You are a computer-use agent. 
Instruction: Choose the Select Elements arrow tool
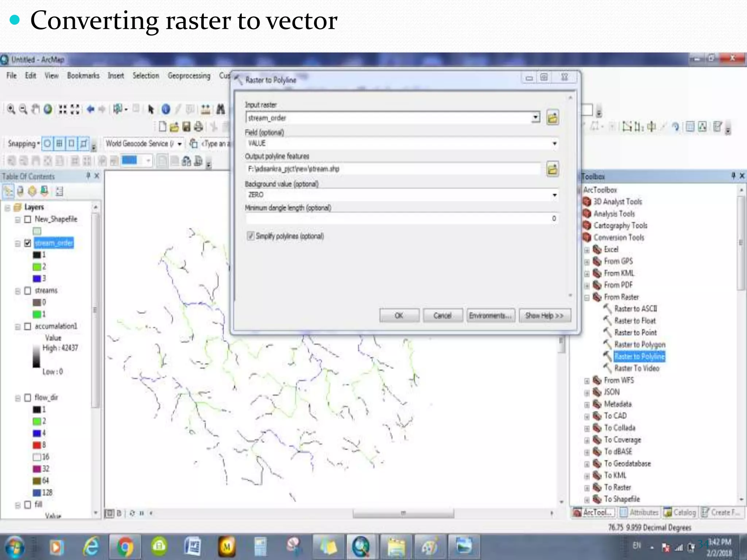pyautogui.click(x=151, y=109)
